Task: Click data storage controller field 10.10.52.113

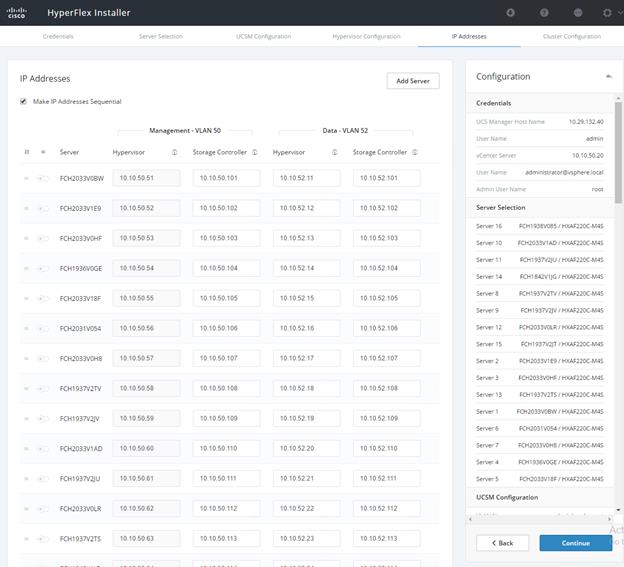Action: [x=386, y=538]
